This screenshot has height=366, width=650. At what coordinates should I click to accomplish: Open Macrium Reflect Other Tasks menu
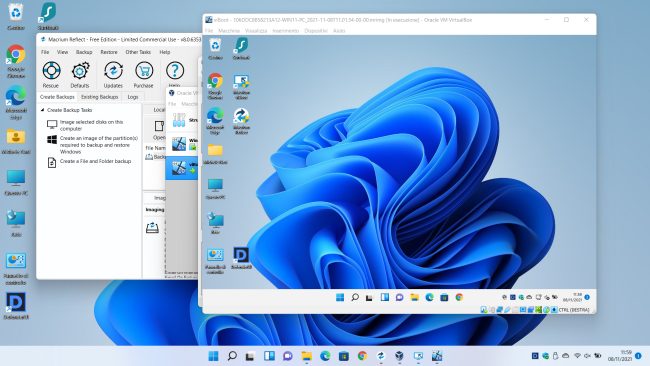(138, 52)
